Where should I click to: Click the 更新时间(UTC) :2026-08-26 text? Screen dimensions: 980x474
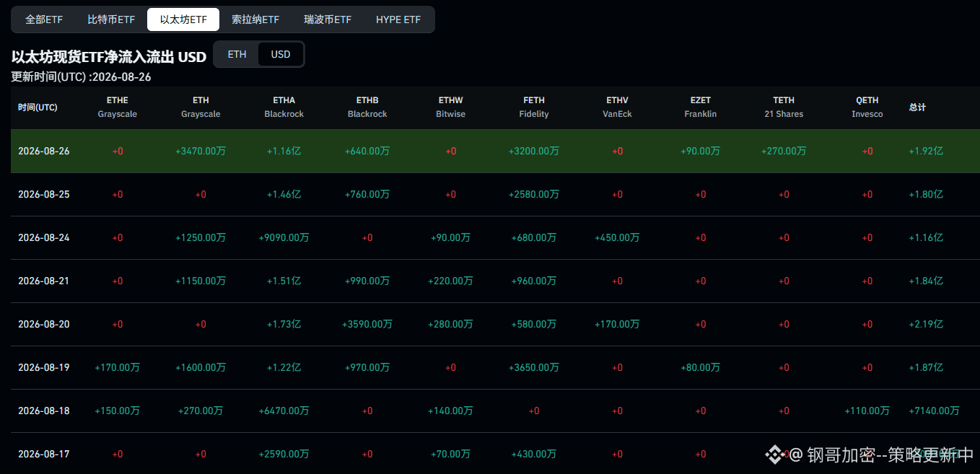pyautogui.click(x=82, y=76)
